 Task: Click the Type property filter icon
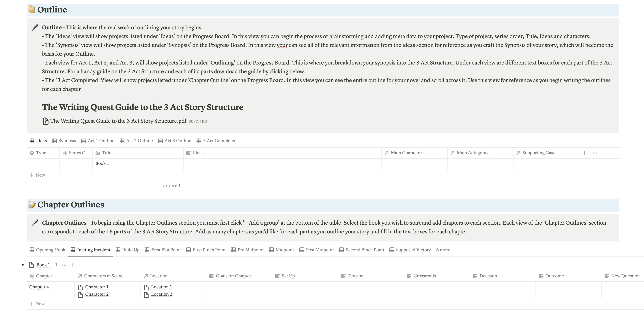tap(32, 153)
